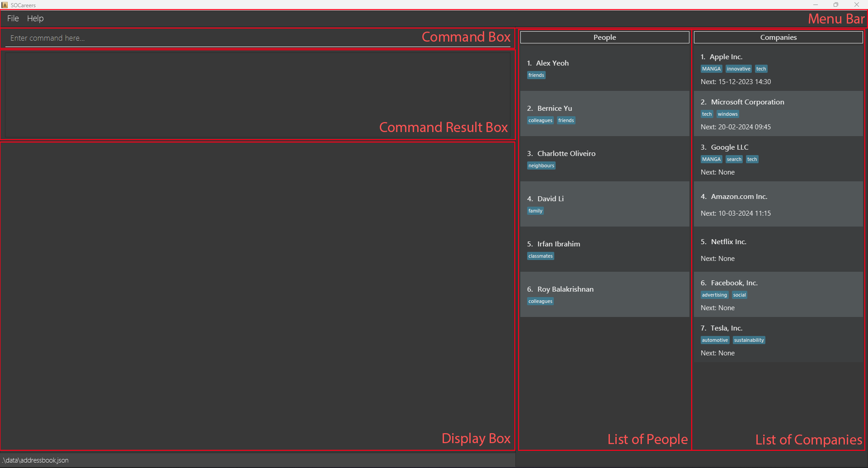Select the Amazon.com Inc. company card

click(778, 203)
